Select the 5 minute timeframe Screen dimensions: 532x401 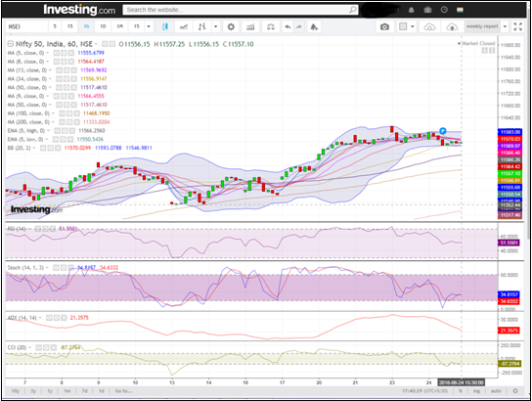pyautogui.click(x=55, y=26)
